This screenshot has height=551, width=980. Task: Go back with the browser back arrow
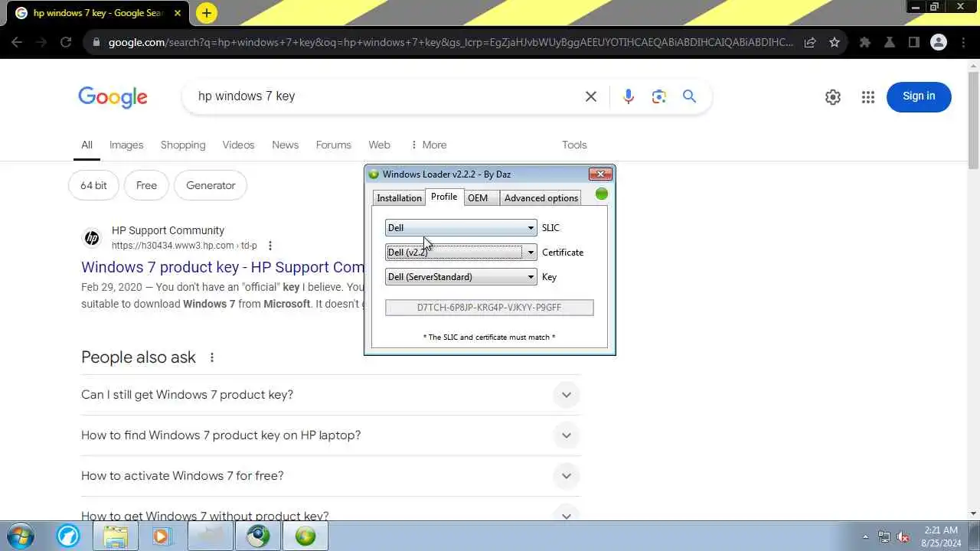(17, 43)
